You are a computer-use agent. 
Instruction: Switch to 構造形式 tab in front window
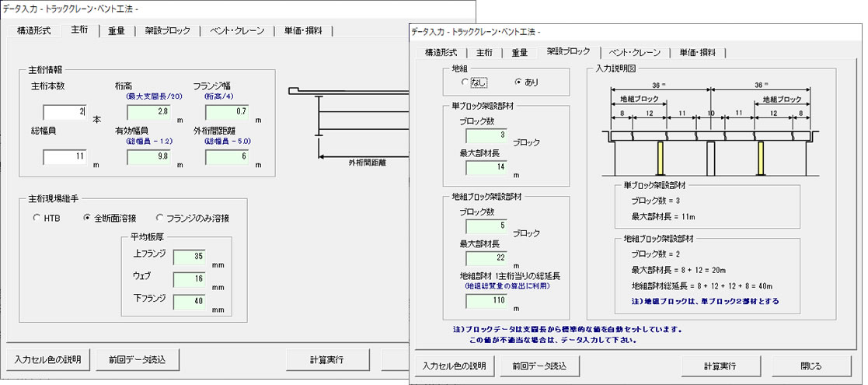tap(441, 53)
